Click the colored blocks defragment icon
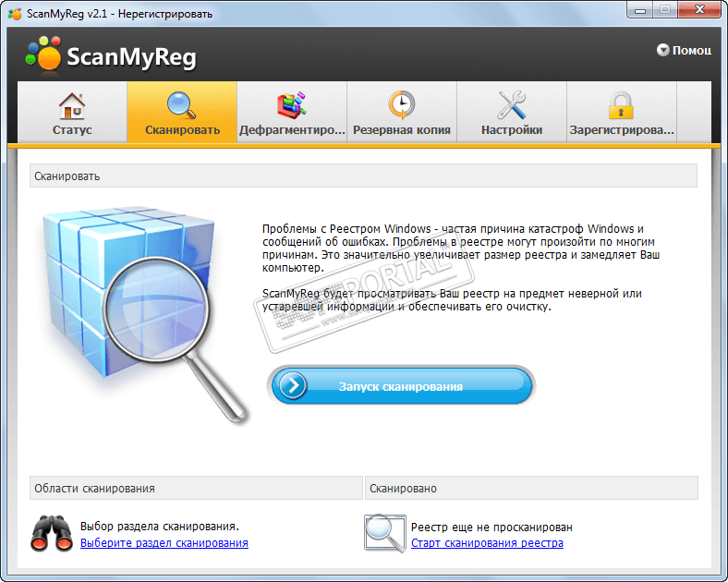Screen dimensions: 728x582 click(291, 105)
